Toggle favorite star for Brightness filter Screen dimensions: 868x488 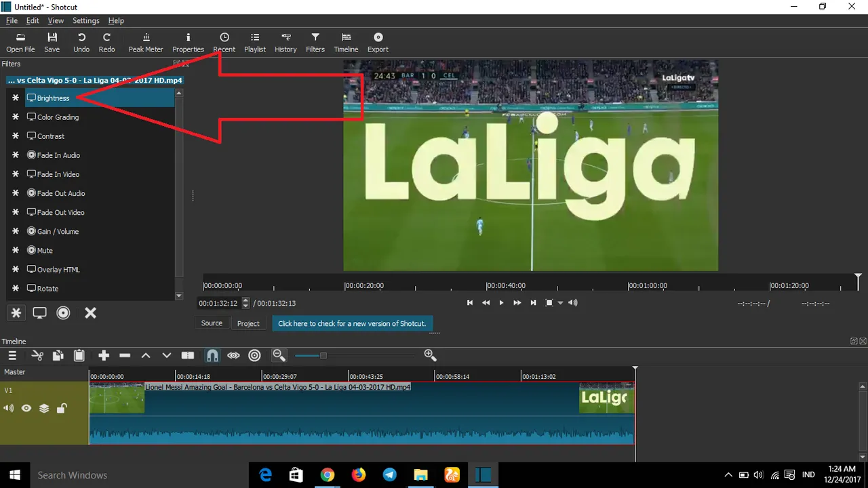click(16, 98)
